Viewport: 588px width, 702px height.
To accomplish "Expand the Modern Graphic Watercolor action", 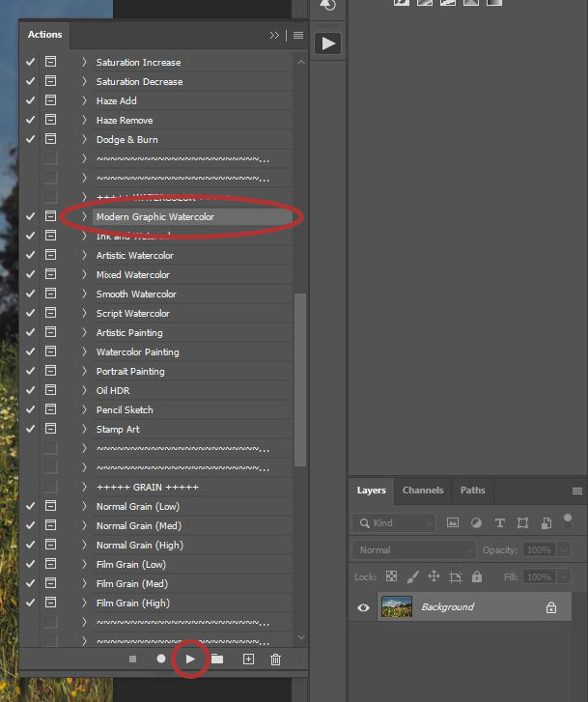I will coord(84,216).
